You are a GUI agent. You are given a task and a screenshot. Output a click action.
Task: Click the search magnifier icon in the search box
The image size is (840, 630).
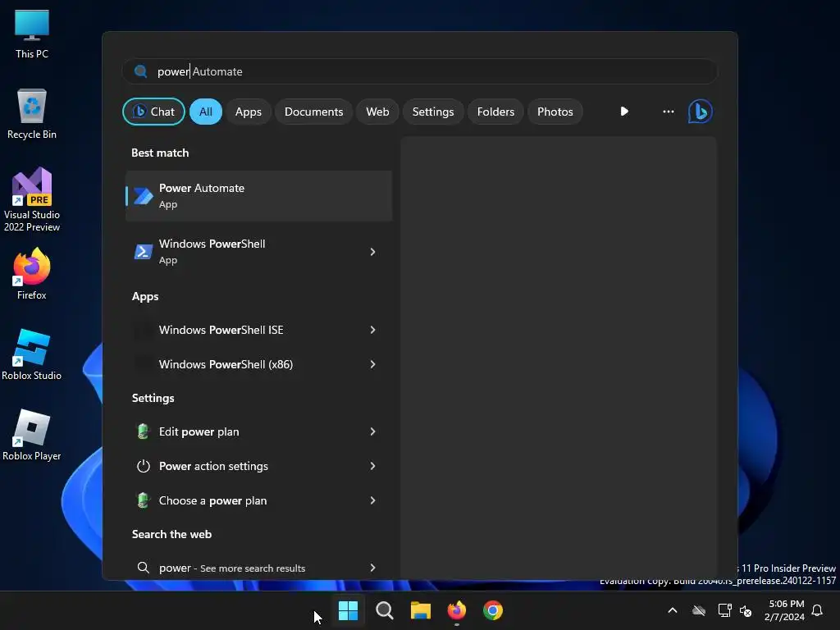click(x=141, y=71)
